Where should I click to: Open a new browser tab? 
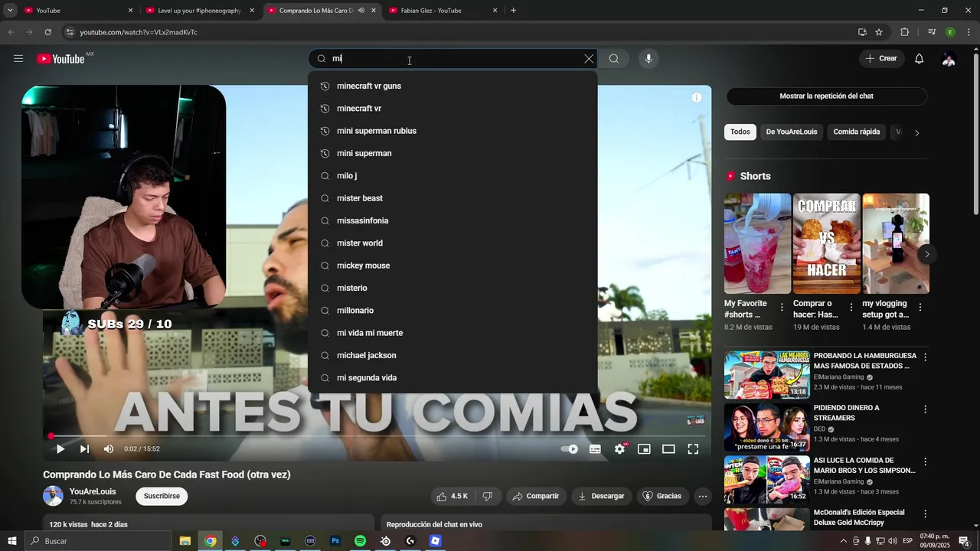[513, 11]
